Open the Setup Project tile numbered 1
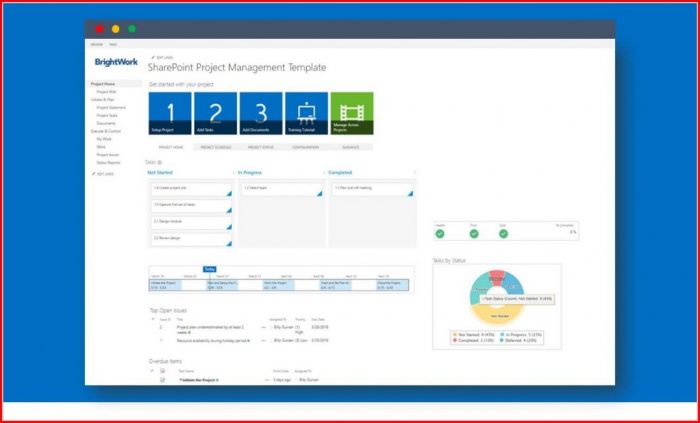Image resolution: width=700 pixels, height=423 pixels. 170,113
